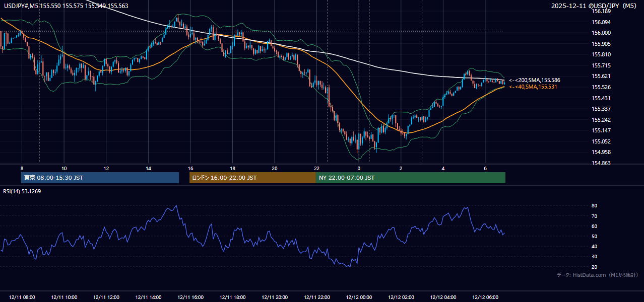Viewport: 644px width, 302px height.
Task: Click price axis label 154.958
Action: pyautogui.click(x=601, y=152)
